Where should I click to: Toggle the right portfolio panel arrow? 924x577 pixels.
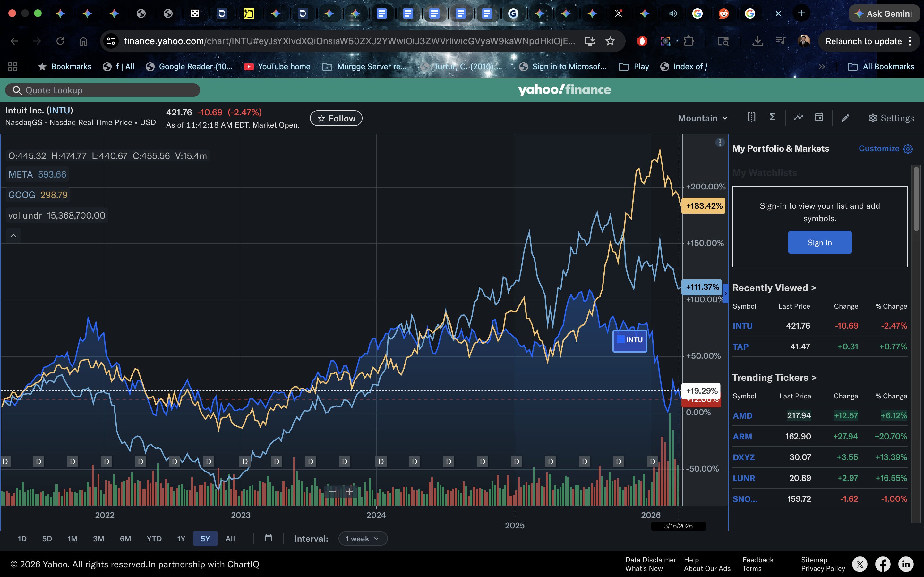click(725, 293)
